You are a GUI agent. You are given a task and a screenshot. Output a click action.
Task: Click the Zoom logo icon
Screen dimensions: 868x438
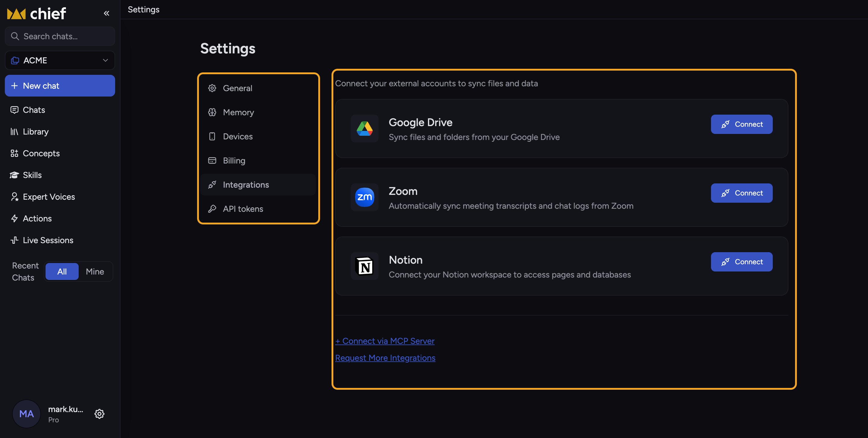point(365,197)
